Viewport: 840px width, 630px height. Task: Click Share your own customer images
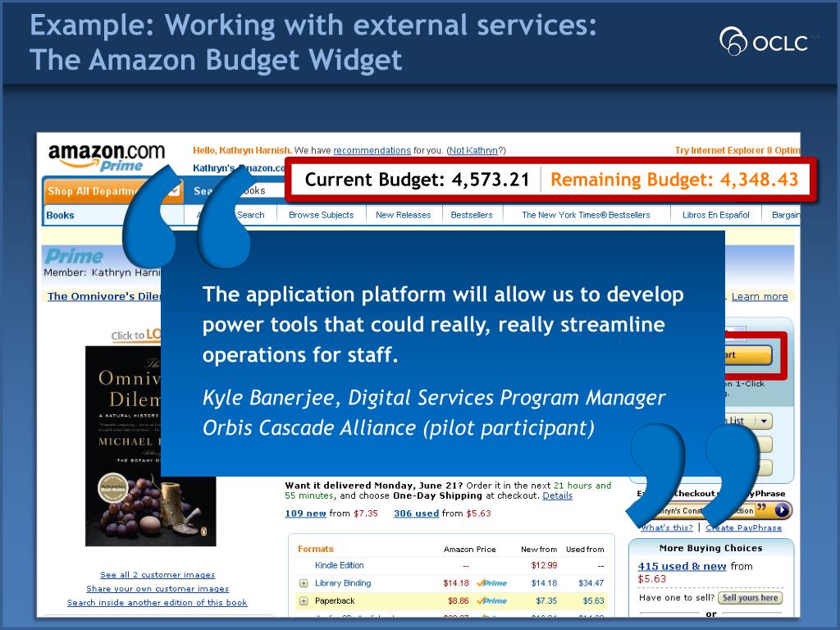pos(157,589)
